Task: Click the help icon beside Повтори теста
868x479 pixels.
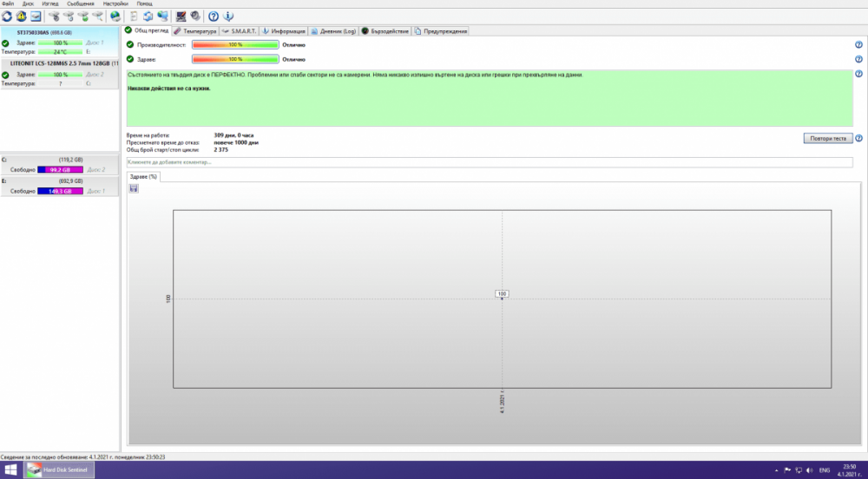Action: pyautogui.click(x=858, y=138)
